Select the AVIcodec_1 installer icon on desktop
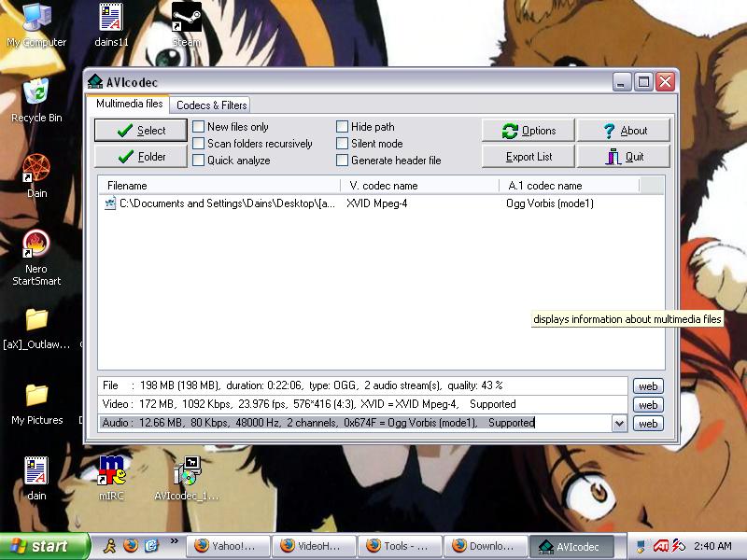The height and width of the screenshot is (560, 747). 186,478
